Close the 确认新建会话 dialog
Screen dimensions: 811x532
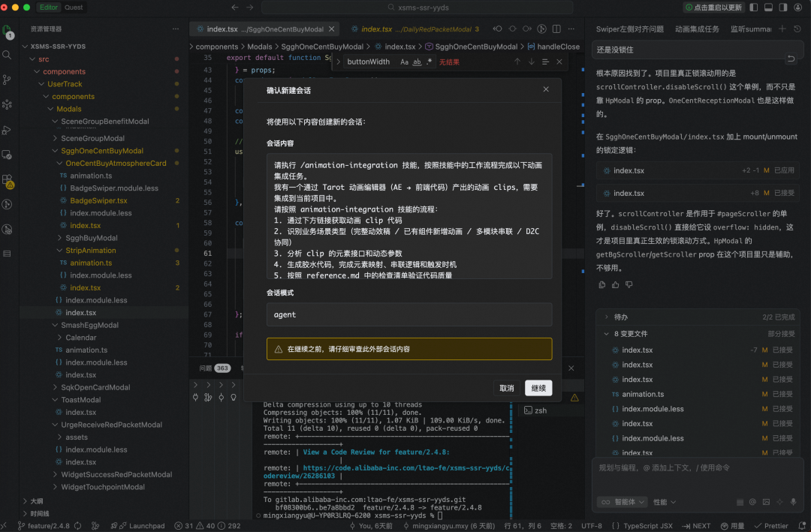tap(546, 89)
